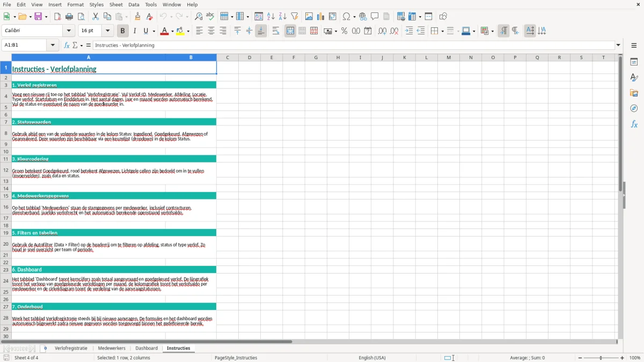Viewport: 644px width, 362px height.
Task: Cut the selected cells
Action: [96, 17]
